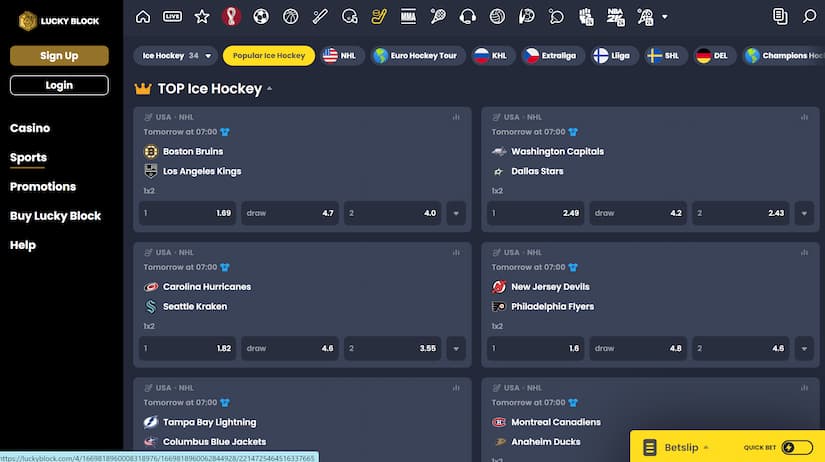Bet on Boston Bruins at 1.69
Viewport: 825px width, 462px height.
(187, 213)
